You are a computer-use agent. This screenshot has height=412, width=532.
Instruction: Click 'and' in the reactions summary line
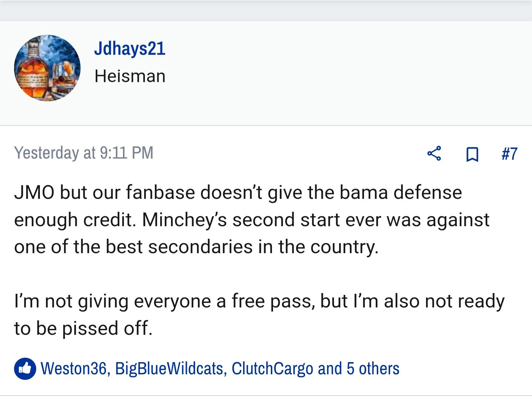click(x=330, y=368)
